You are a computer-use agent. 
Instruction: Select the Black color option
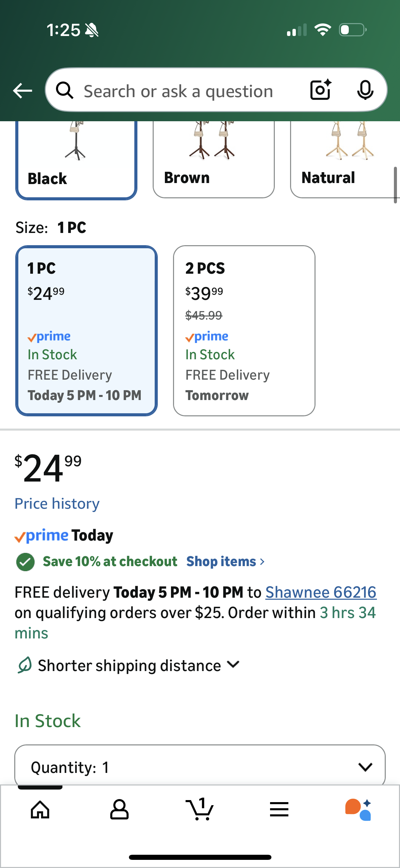[76, 160]
